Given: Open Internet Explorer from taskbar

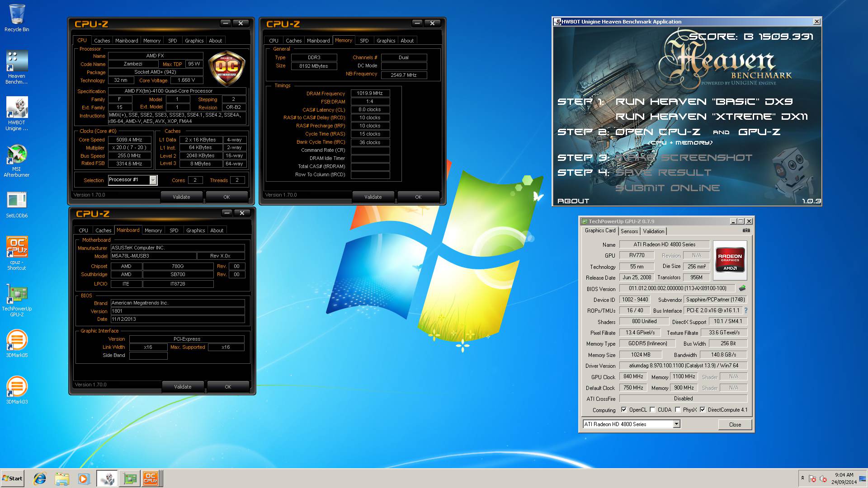Looking at the screenshot, I should pyautogui.click(x=40, y=479).
